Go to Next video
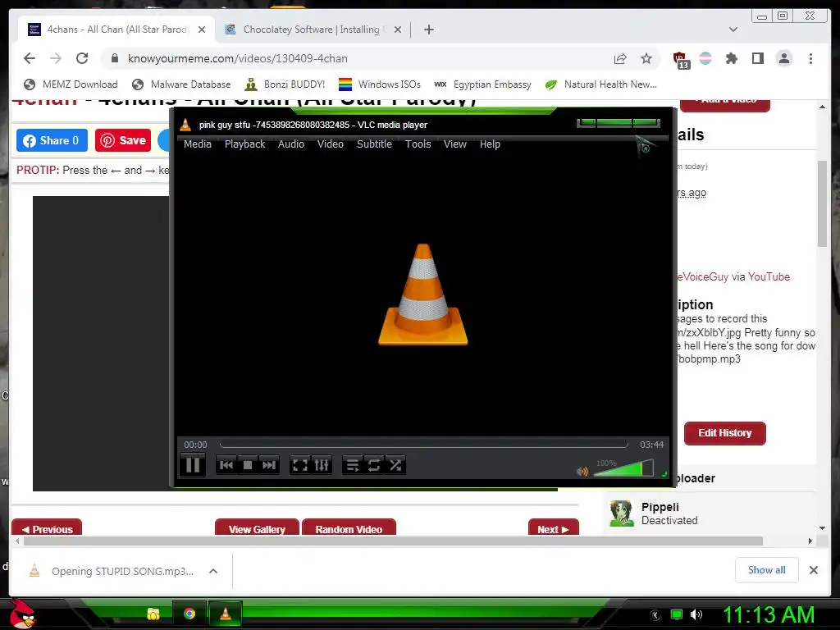 point(554,527)
